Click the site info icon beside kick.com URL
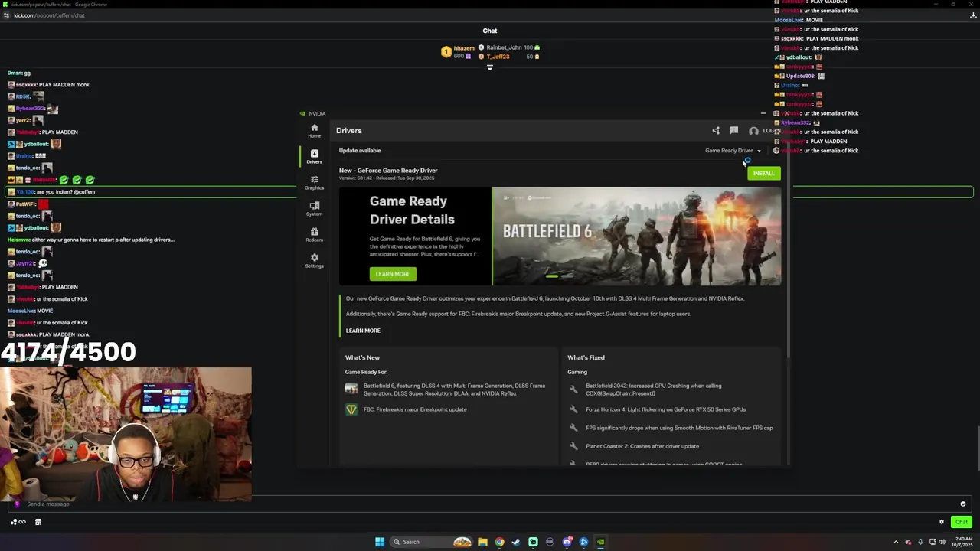This screenshot has height=551, width=980. (x=7, y=15)
